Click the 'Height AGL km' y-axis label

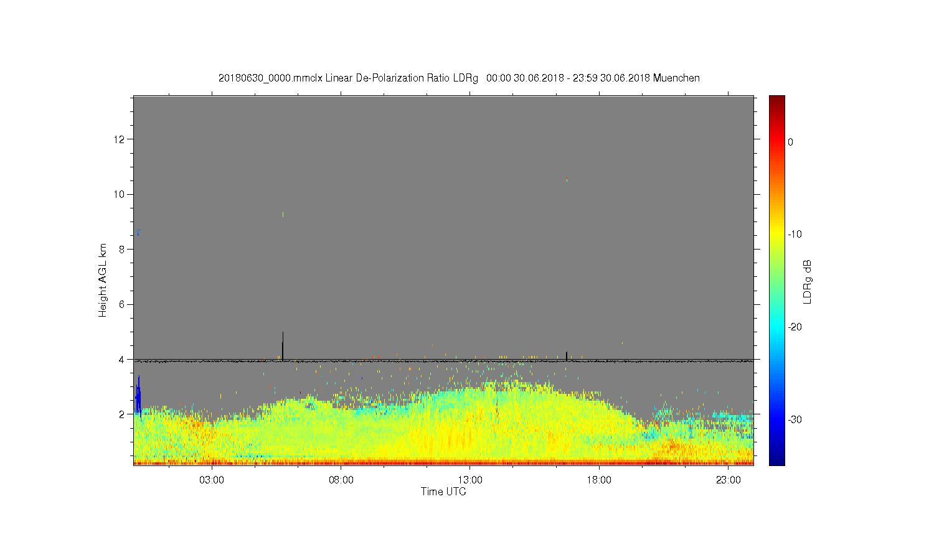pyautogui.click(x=103, y=280)
